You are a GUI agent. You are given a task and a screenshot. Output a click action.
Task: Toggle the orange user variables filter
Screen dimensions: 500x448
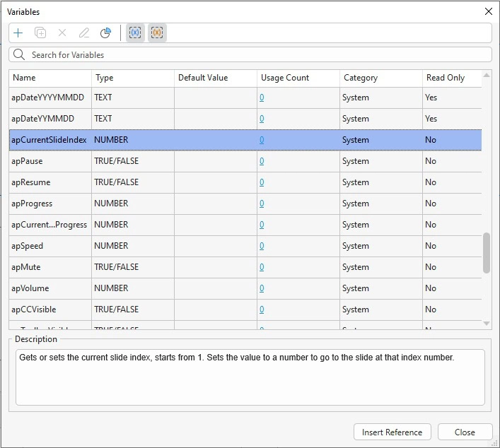pyautogui.click(x=157, y=33)
